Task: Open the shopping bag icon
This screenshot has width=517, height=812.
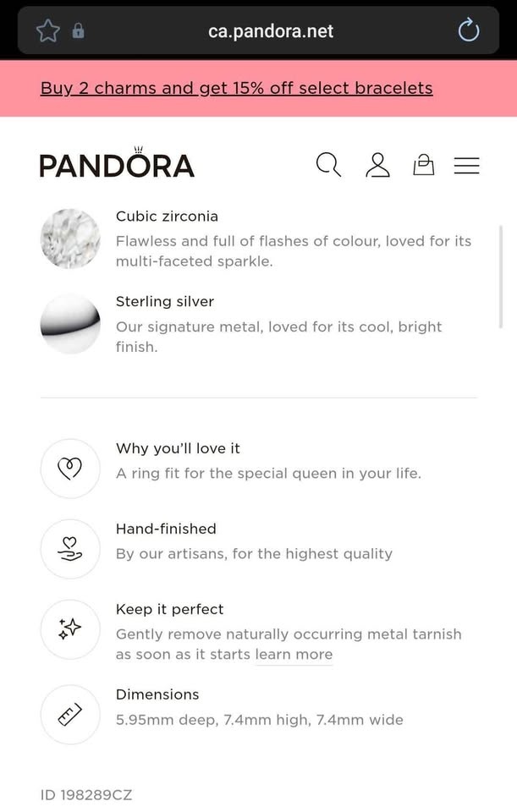Action: point(423,165)
